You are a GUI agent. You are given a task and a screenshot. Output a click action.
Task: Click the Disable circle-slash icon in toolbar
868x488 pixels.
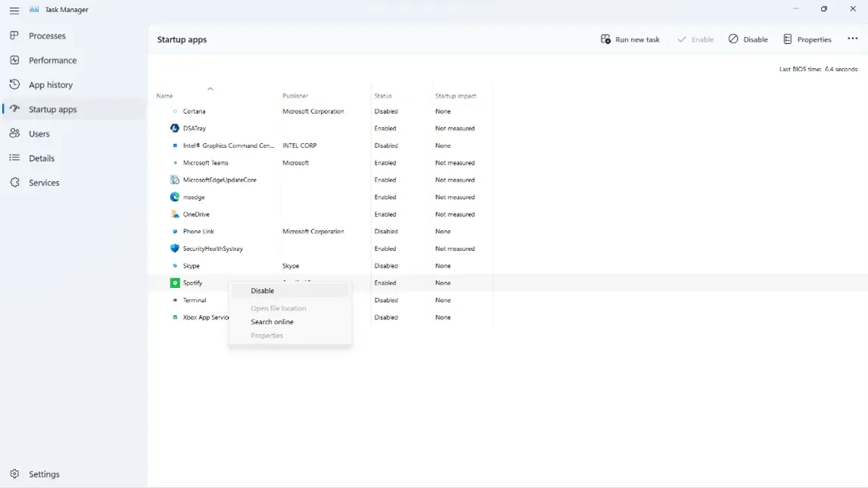[x=733, y=39]
